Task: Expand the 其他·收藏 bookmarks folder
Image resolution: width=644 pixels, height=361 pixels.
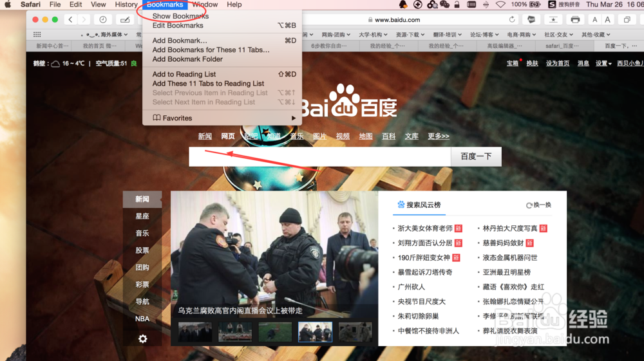Action: pyautogui.click(x=596, y=35)
